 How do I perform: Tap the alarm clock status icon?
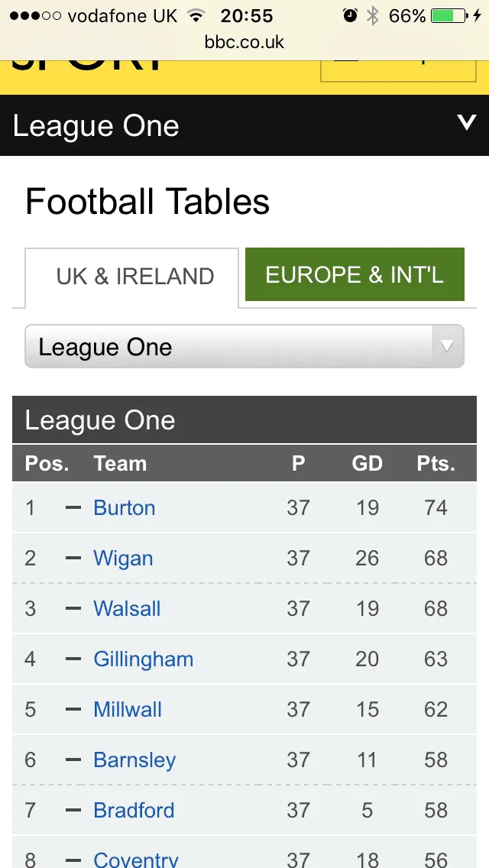tap(350, 15)
